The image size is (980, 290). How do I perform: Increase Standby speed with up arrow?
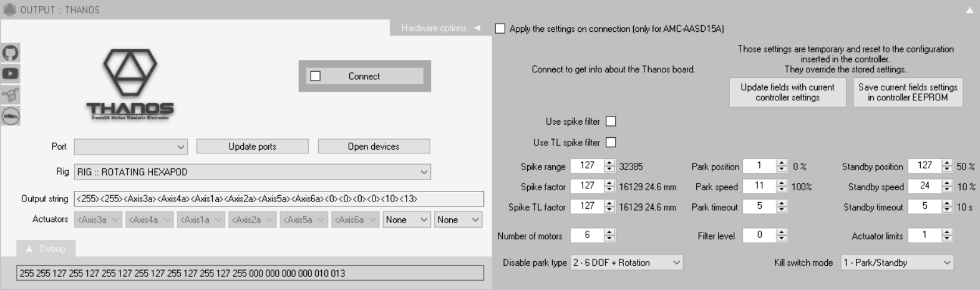tap(947, 183)
